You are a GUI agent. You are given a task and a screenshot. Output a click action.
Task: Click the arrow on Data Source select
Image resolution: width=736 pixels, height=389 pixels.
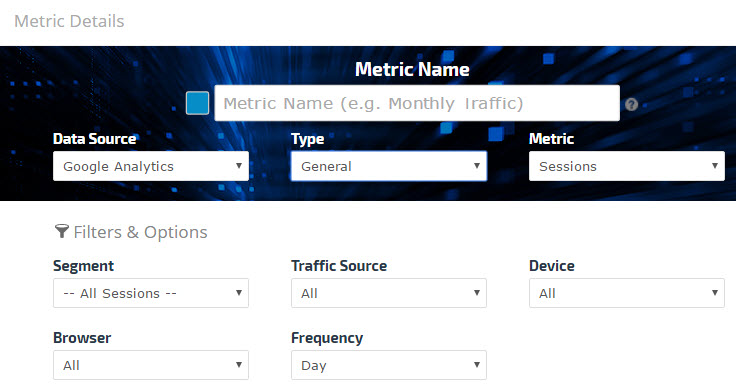238,166
